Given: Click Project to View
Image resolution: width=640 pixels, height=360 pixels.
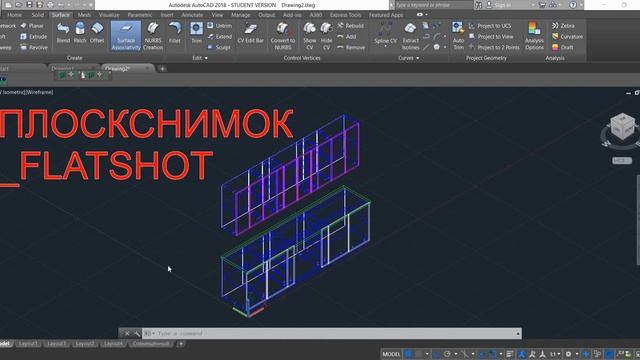Looking at the screenshot, I should coord(491,37).
